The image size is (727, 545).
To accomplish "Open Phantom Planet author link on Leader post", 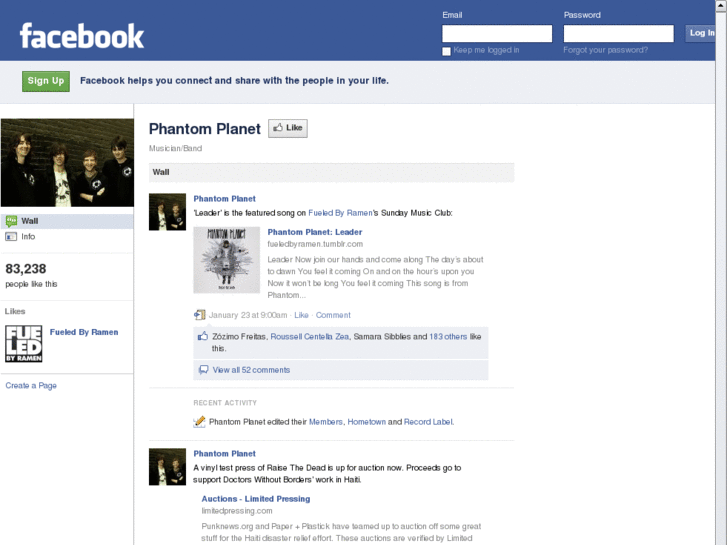I will click(x=224, y=199).
